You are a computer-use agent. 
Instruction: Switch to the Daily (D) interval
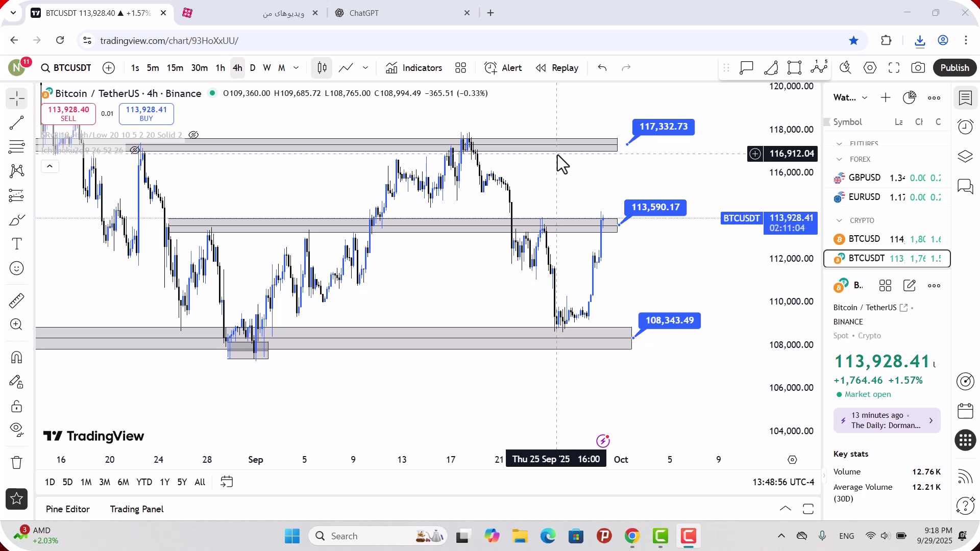pyautogui.click(x=253, y=68)
